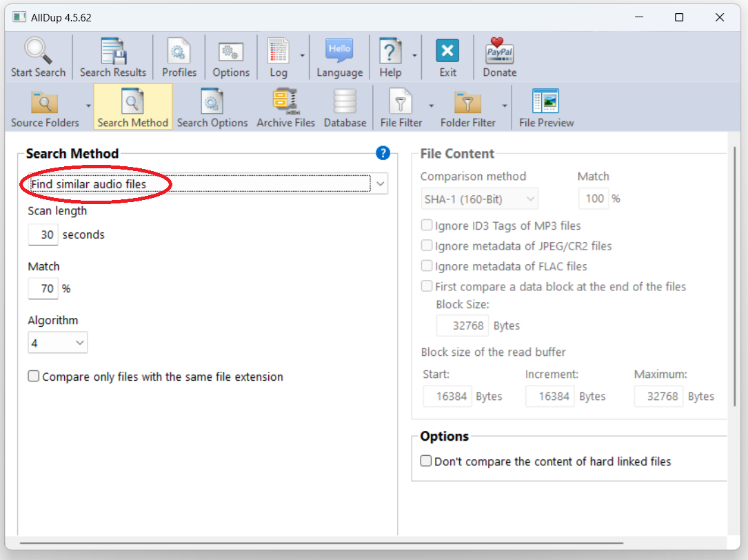Image resolution: width=748 pixels, height=560 pixels.
Task: Click the blue help icon beside Search Method
Action: coord(383,153)
